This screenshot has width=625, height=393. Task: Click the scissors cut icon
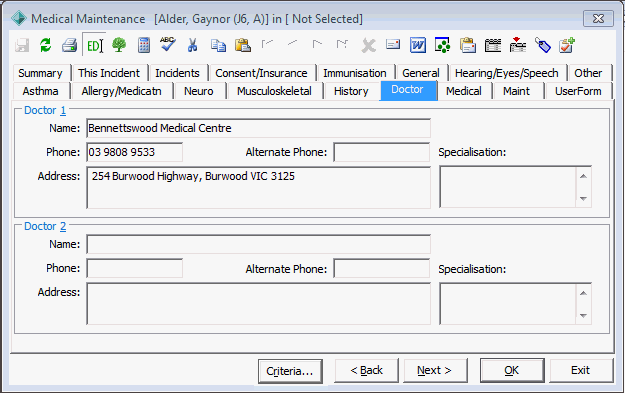pos(193,45)
